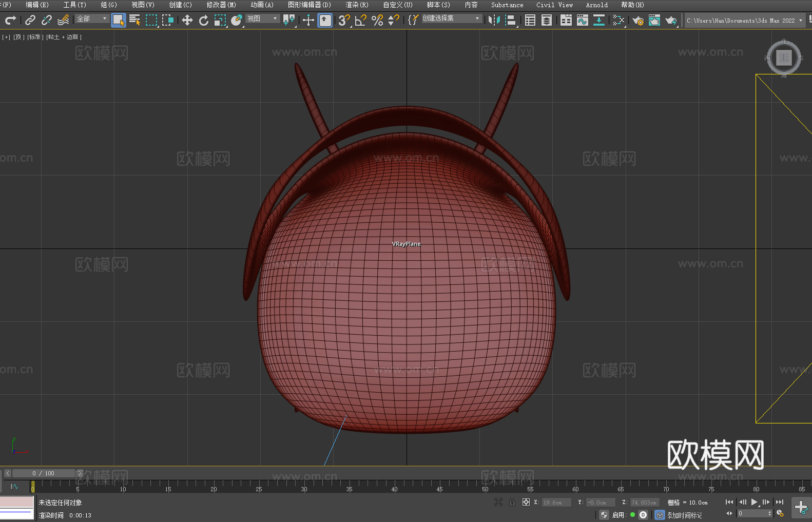Click the Select and Manipulate icon

[x=308, y=21]
